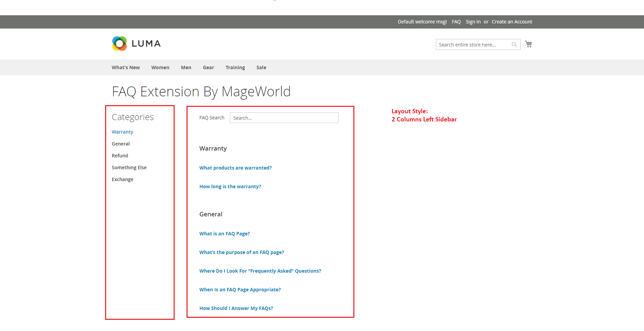Screen dimensions: 644x331
Task: Focus the FAQ Search field
Action: coord(284,118)
